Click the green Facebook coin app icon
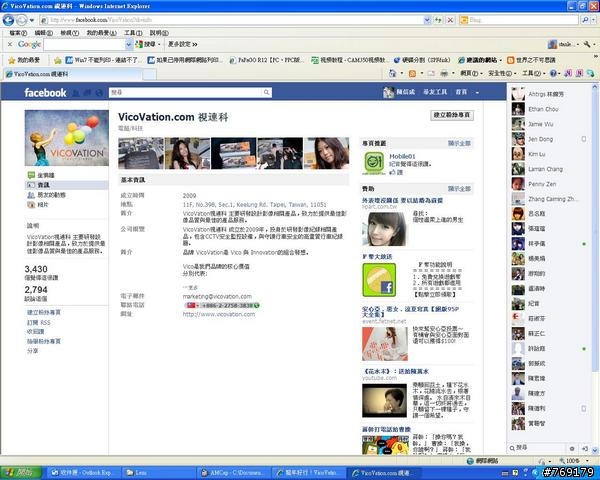The height and width of the screenshot is (480, 600). [379, 280]
